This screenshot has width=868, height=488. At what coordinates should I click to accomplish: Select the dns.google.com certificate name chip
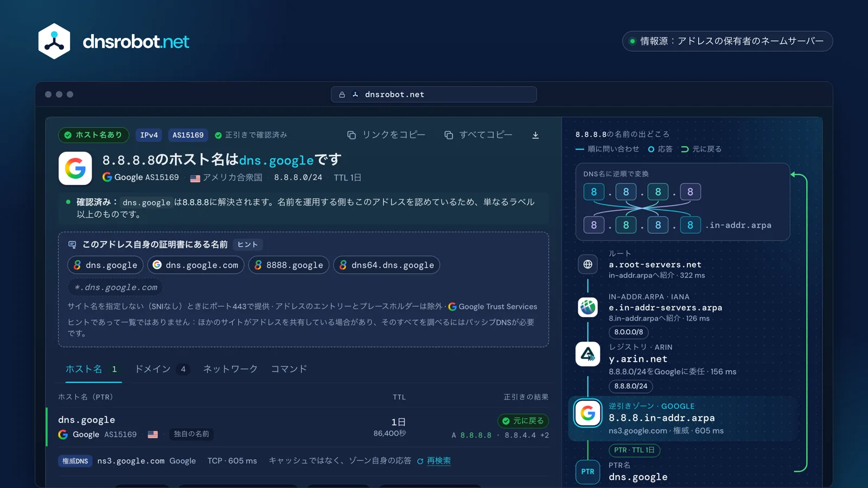[x=196, y=265]
